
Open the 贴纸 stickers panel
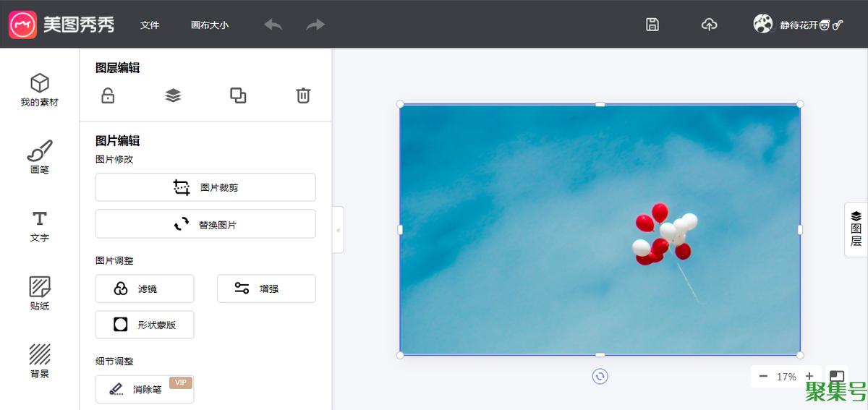[x=40, y=293]
